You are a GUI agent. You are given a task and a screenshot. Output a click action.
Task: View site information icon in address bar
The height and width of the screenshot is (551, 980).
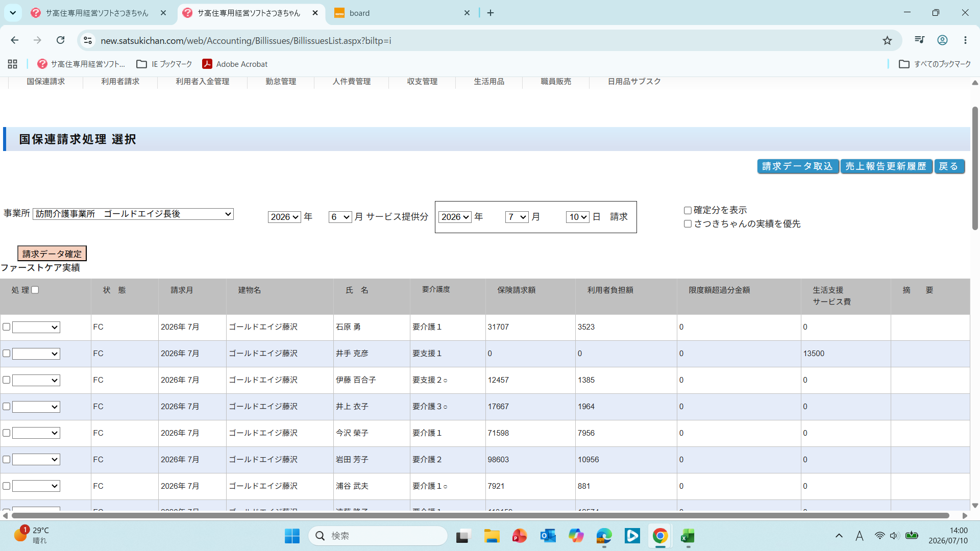point(88,40)
